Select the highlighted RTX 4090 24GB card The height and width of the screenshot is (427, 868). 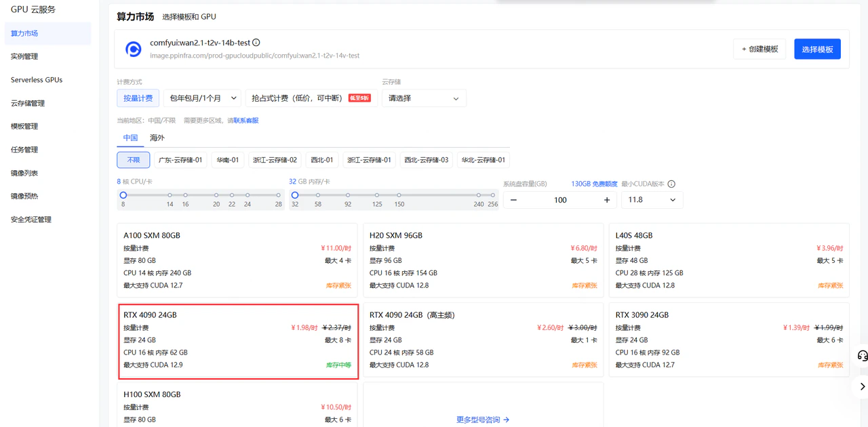point(238,341)
